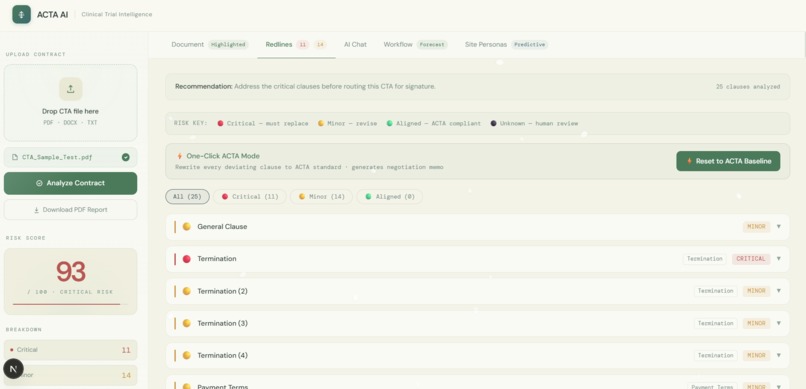Click the green Aligned dot in risk key
The image size is (806, 389).
coord(390,123)
